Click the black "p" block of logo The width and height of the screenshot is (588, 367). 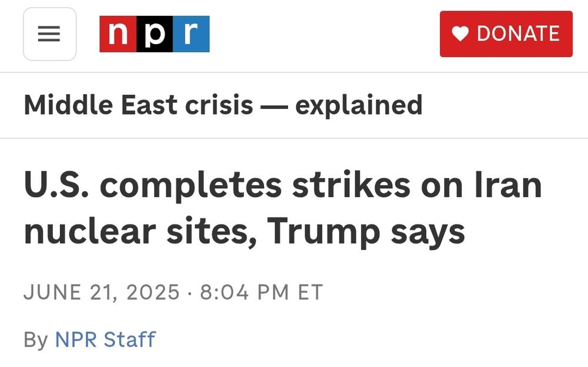pos(155,34)
